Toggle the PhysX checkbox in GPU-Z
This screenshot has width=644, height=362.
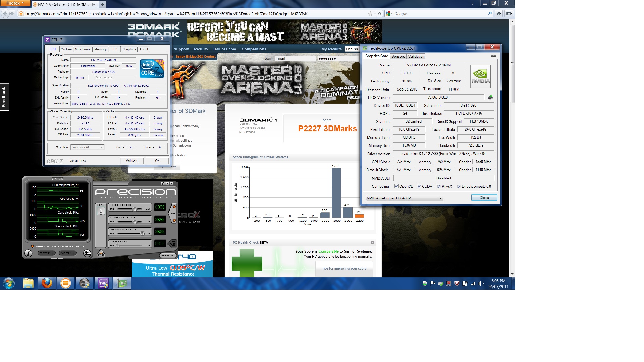click(x=439, y=187)
